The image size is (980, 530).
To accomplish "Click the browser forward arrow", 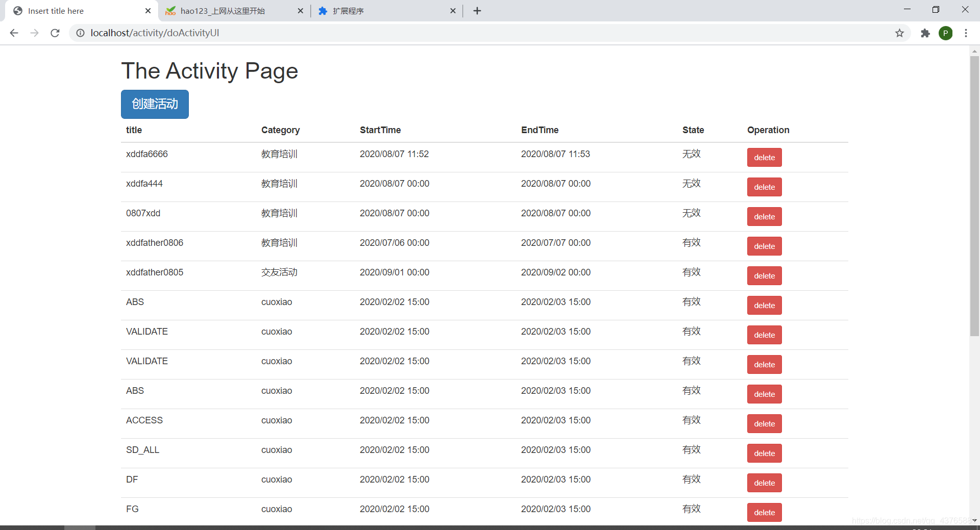I will point(34,33).
